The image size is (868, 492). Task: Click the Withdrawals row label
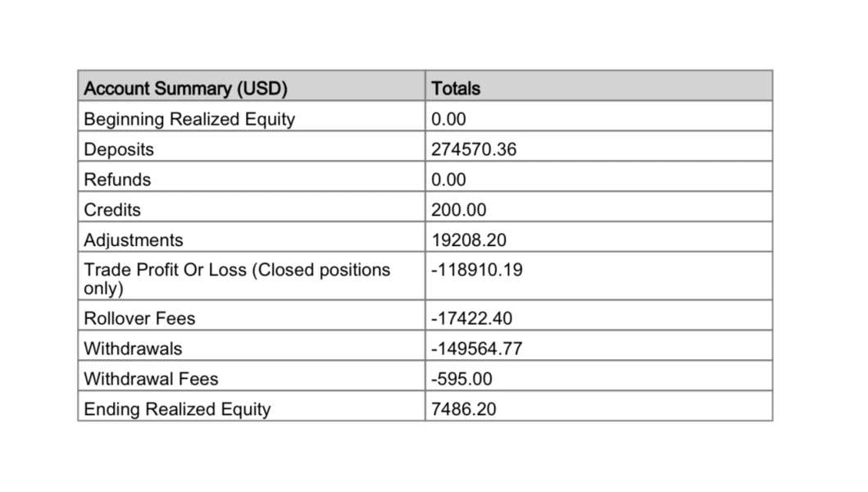pos(133,348)
